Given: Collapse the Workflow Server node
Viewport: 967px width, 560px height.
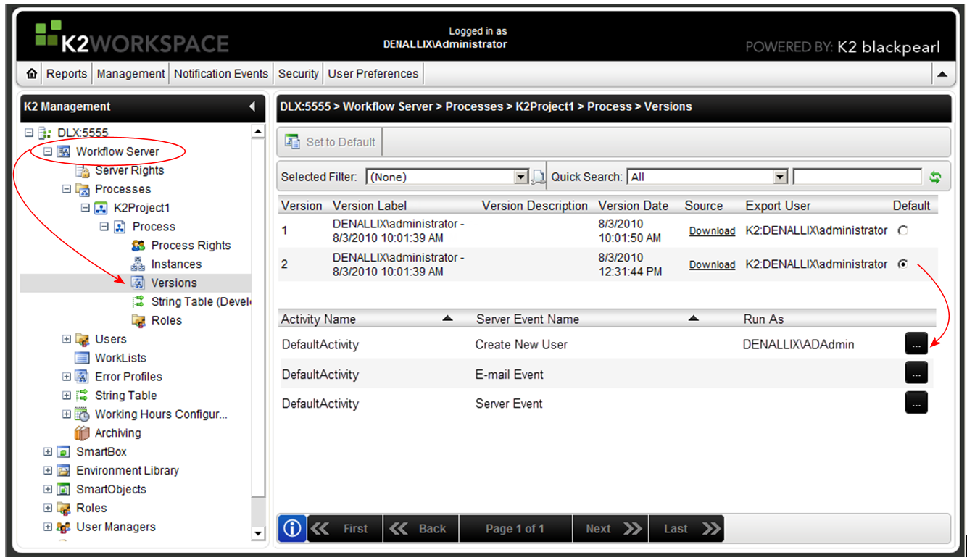Looking at the screenshot, I should 48,152.
